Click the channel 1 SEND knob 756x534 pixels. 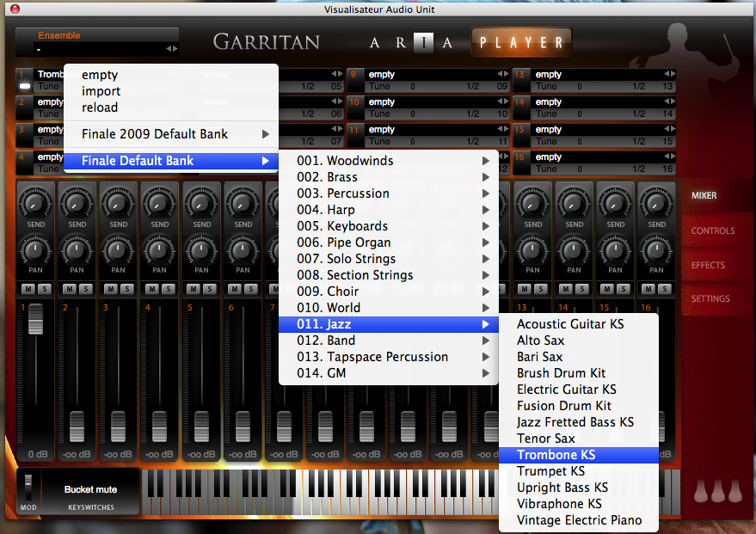35,203
